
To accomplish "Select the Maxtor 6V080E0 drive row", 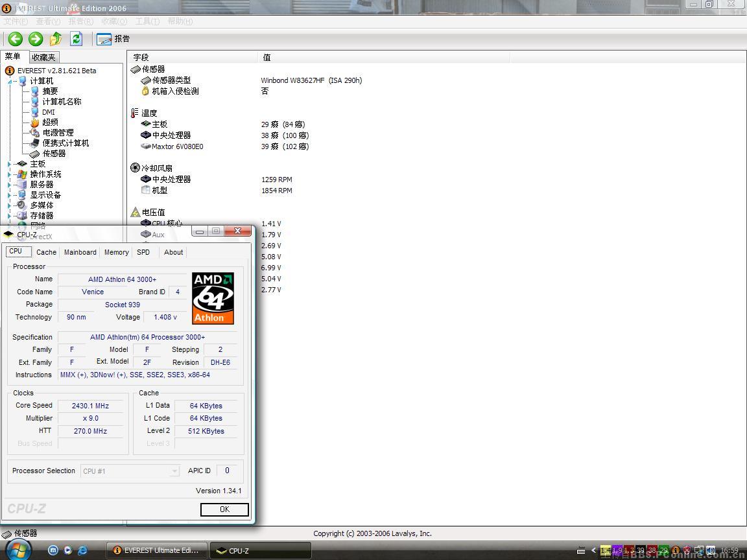I will 172,146.
